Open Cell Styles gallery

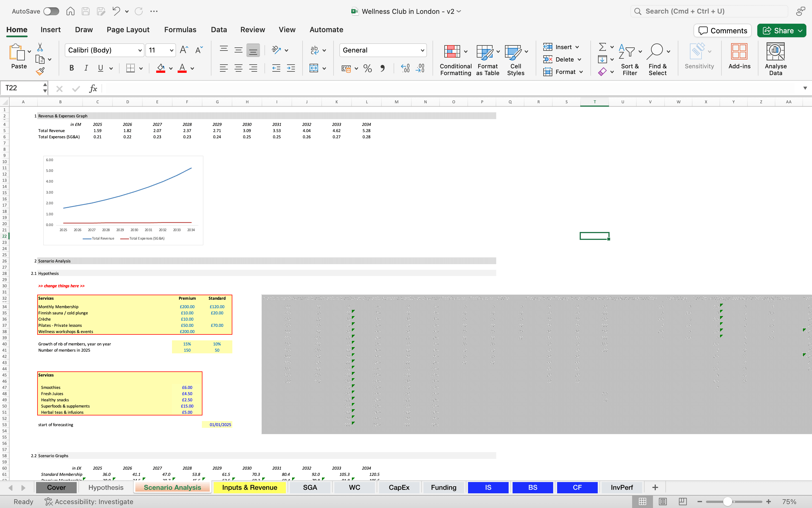coord(516,60)
